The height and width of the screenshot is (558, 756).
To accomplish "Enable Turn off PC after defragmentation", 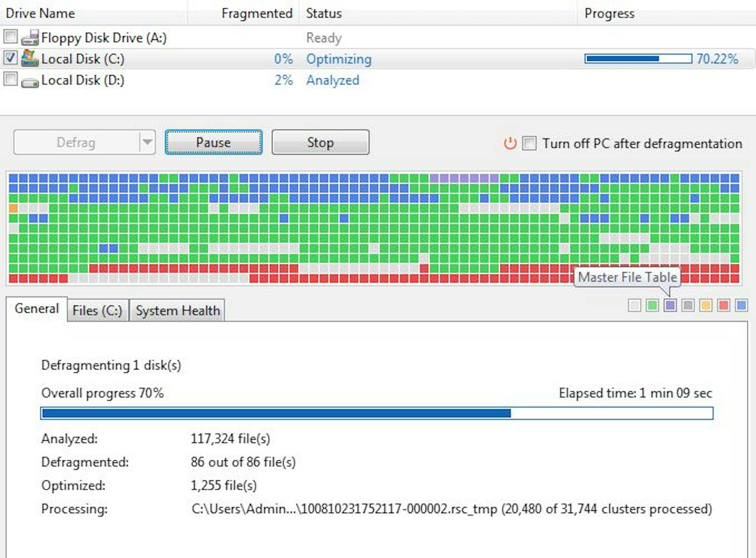I will pyautogui.click(x=530, y=143).
